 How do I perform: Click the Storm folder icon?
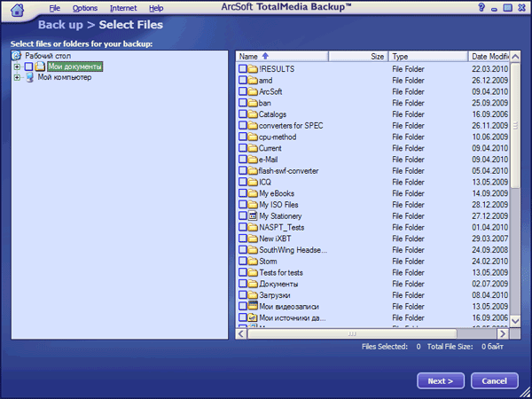tap(253, 262)
